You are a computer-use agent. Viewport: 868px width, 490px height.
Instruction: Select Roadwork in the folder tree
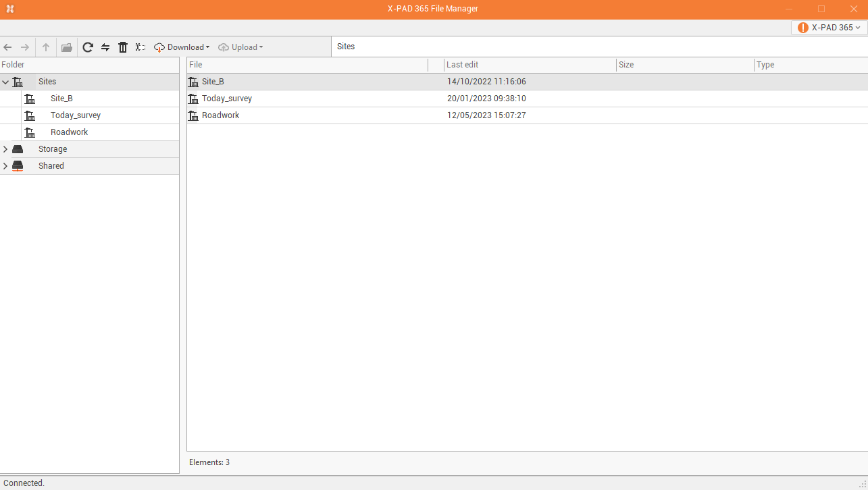point(69,132)
